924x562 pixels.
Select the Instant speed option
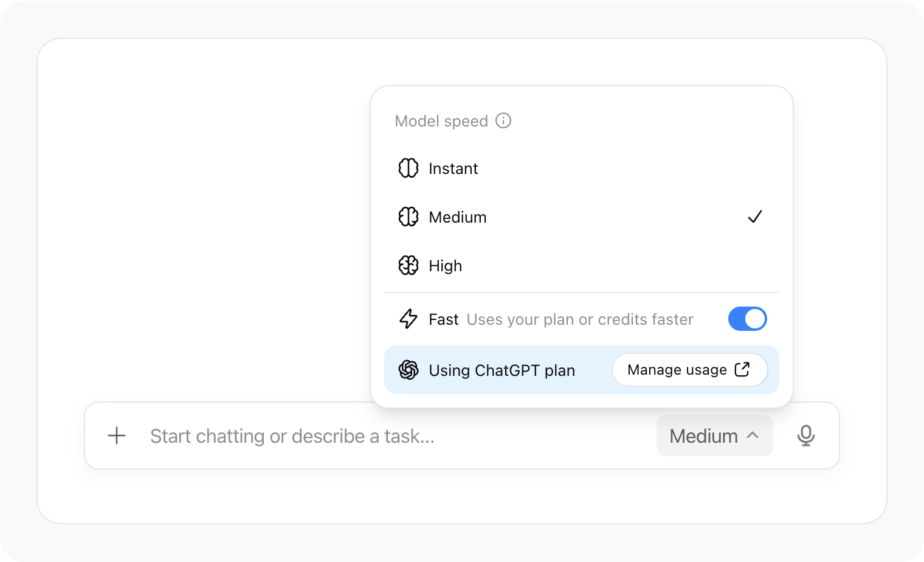pyautogui.click(x=582, y=168)
